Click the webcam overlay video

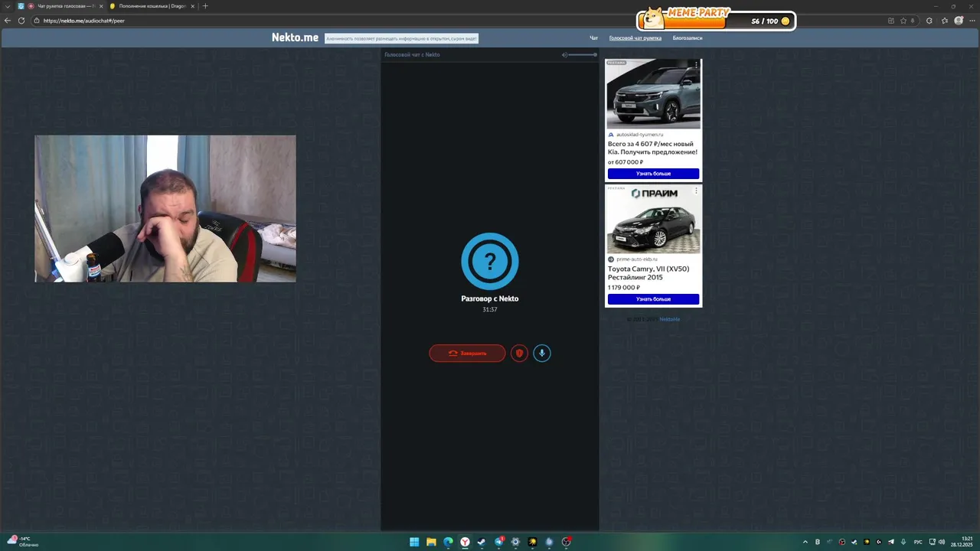(x=165, y=209)
